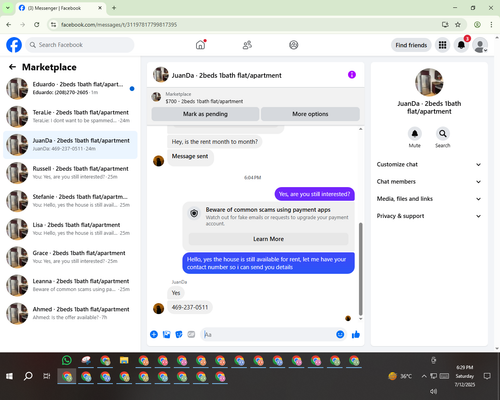This screenshot has height=400, width=500.
Task: Click More options button
Action: [x=310, y=114]
